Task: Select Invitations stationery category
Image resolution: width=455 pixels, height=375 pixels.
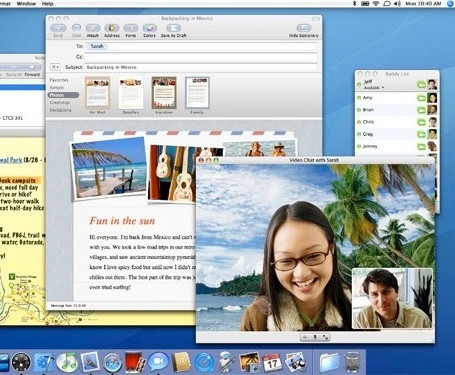Action: tap(60, 110)
